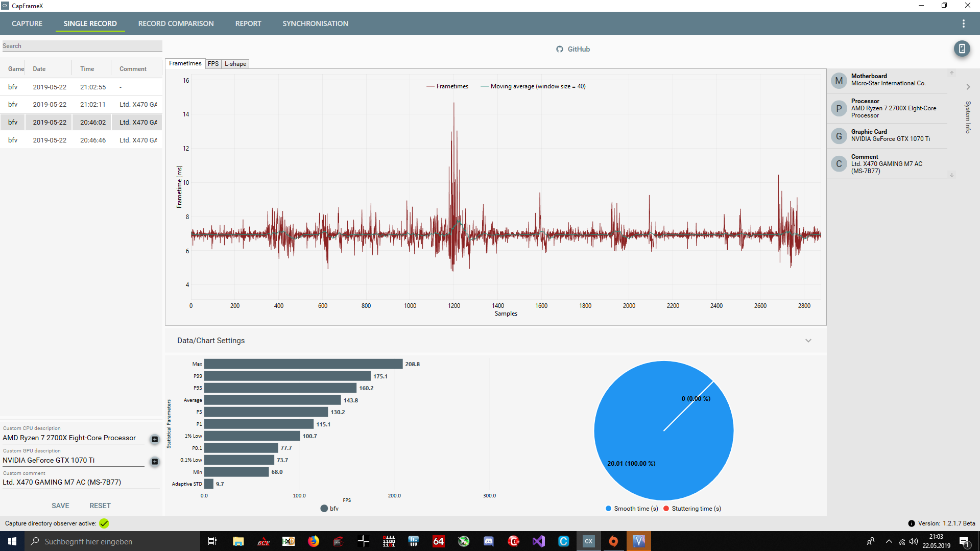Click the Graphic Card G avatar icon

(x=839, y=136)
